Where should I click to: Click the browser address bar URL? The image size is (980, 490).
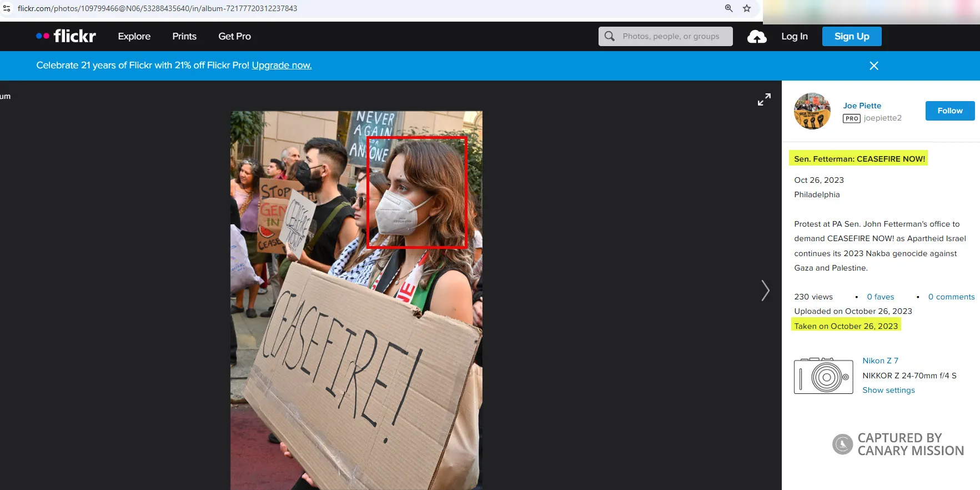tap(157, 8)
